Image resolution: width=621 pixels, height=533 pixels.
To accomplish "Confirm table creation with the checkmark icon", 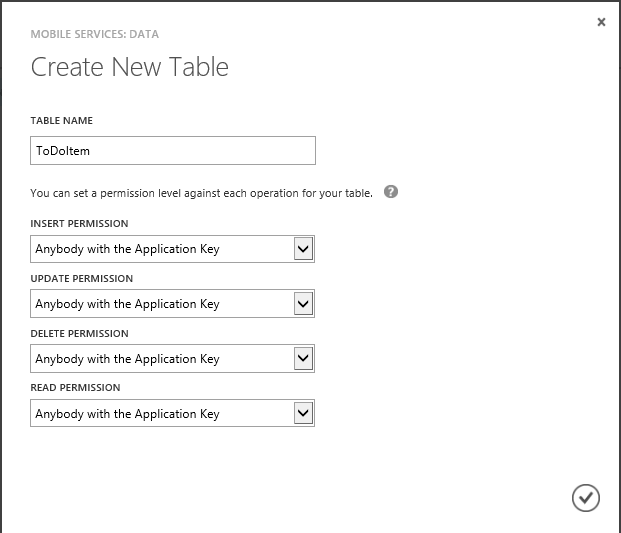I will tap(585, 497).
